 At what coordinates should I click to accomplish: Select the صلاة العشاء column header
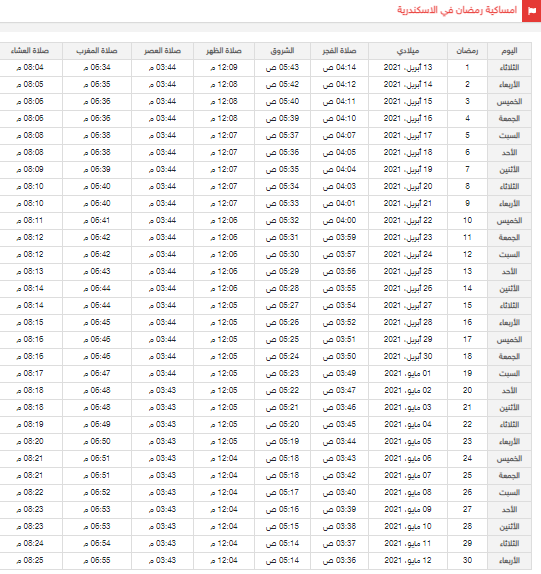tap(30, 51)
